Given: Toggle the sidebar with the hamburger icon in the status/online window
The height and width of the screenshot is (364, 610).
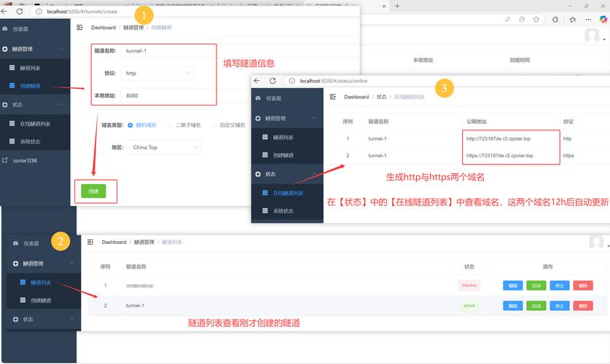Looking at the screenshot, I should pos(332,97).
